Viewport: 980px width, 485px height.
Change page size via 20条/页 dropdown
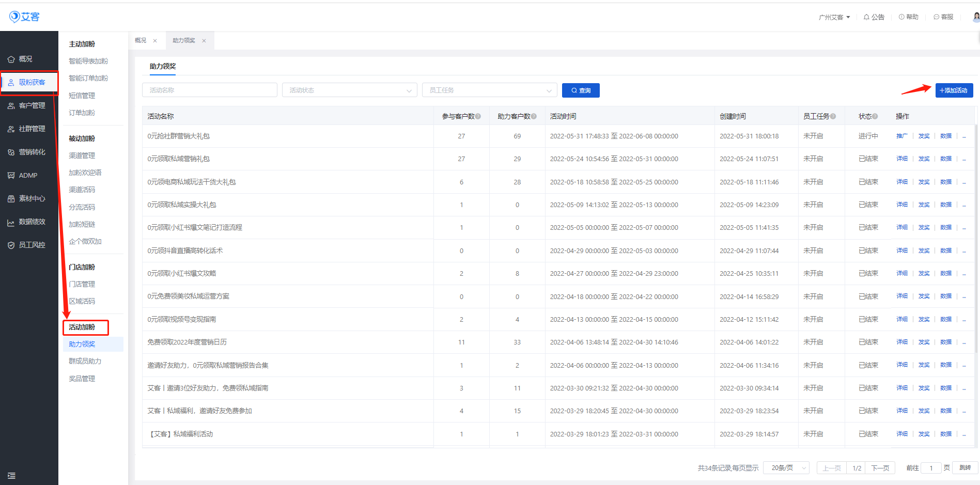[786, 468]
